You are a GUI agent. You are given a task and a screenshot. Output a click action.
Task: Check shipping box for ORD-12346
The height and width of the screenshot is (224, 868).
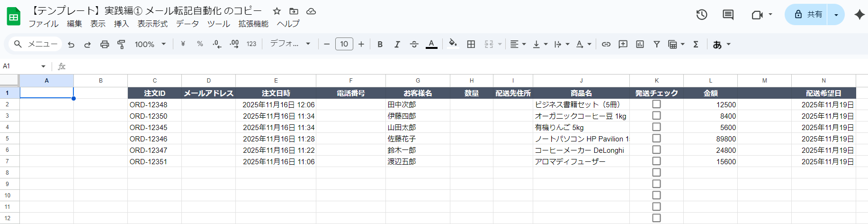tap(656, 138)
